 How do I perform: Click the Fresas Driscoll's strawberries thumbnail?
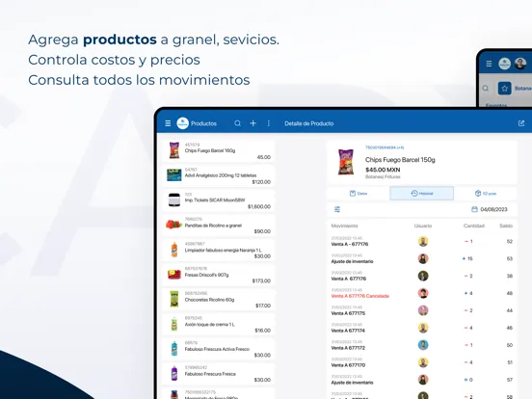(x=174, y=274)
